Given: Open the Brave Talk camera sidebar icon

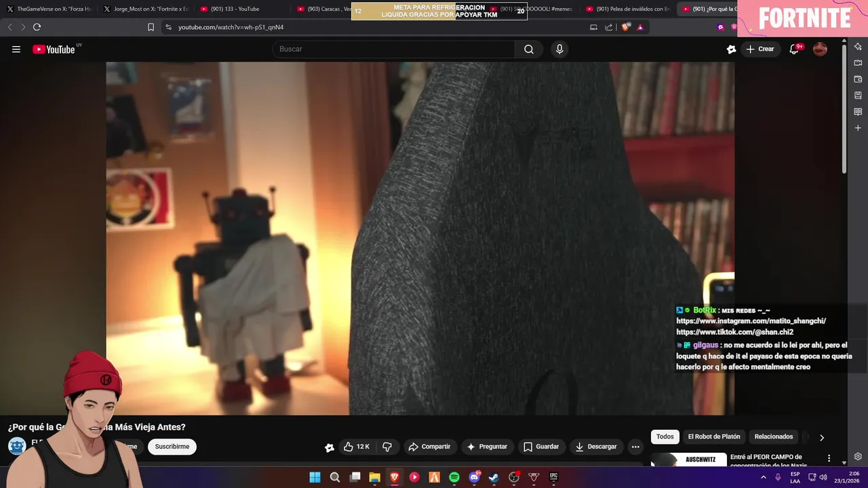Looking at the screenshot, I should (858, 63).
